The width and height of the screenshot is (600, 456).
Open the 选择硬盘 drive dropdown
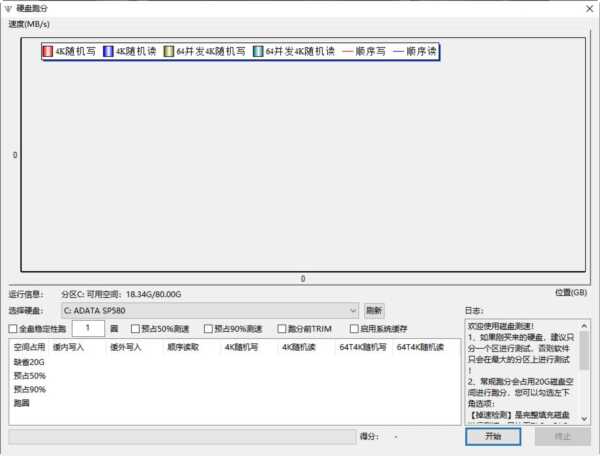click(x=209, y=311)
